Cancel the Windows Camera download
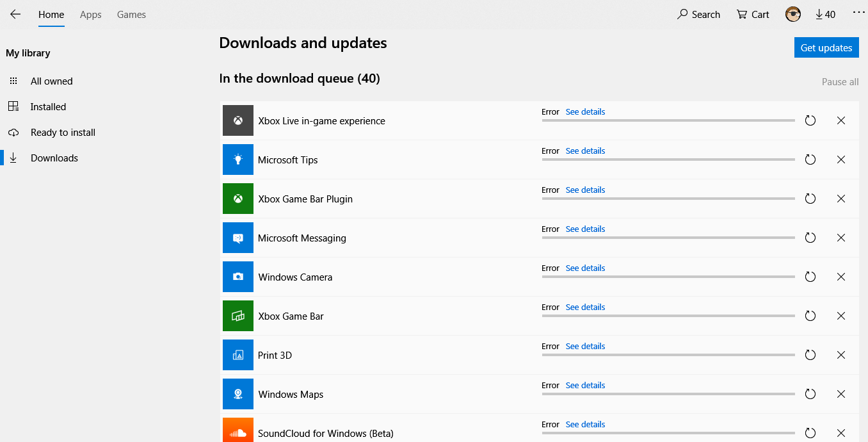 point(841,277)
